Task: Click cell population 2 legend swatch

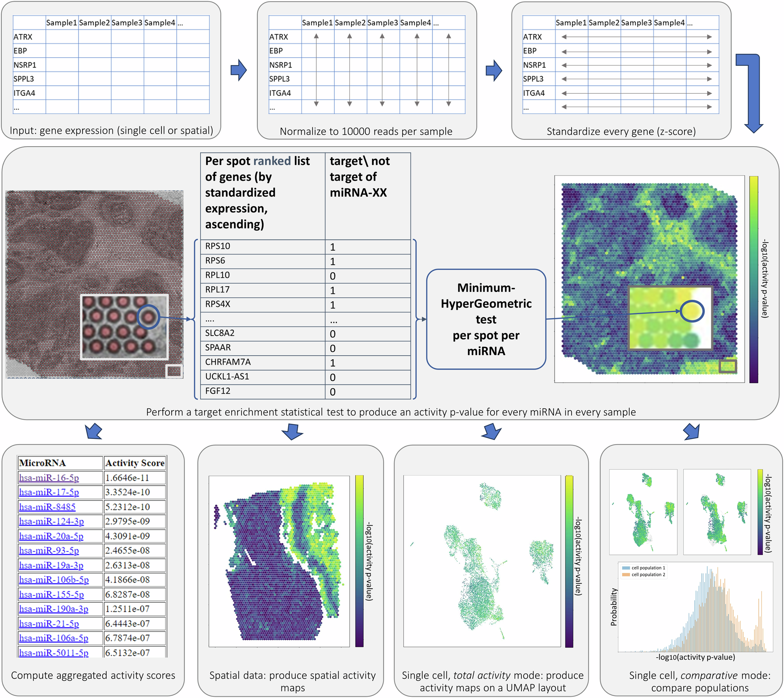Action: click(x=626, y=575)
